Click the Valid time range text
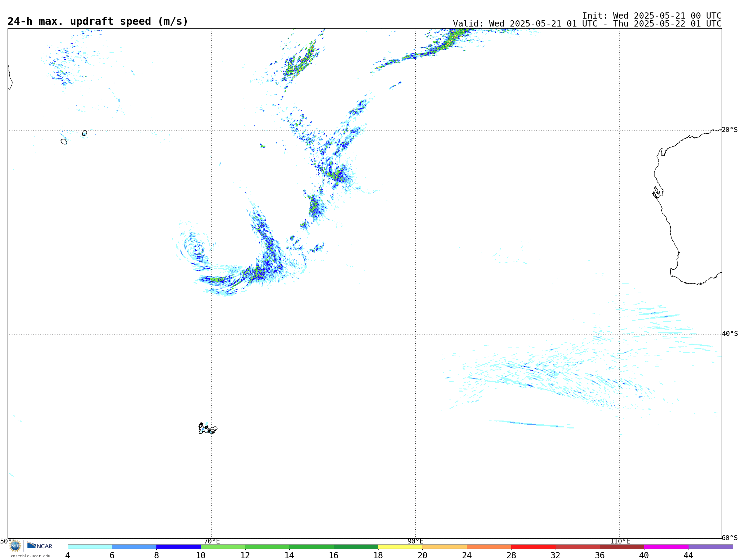744x560 pixels. click(587, 24)
